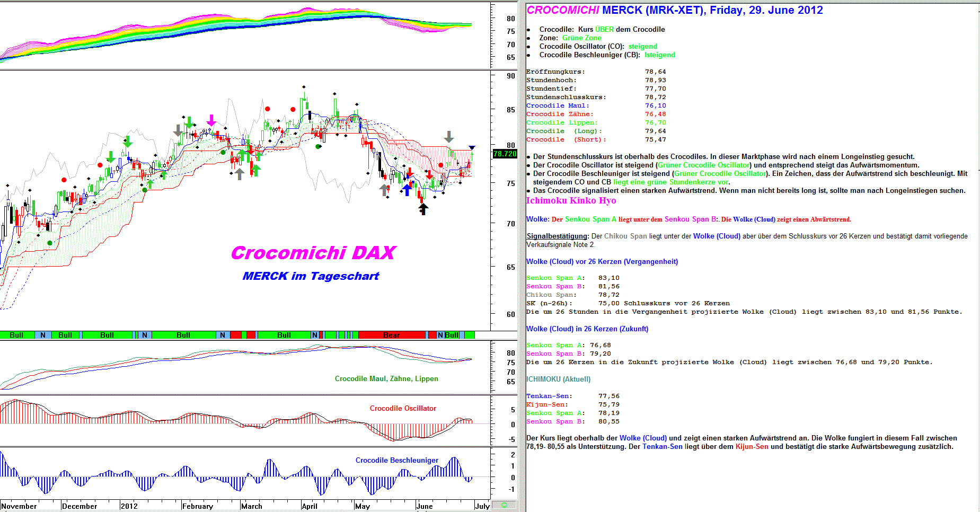Click the magenta down arrow on the chart

point(211,120)
